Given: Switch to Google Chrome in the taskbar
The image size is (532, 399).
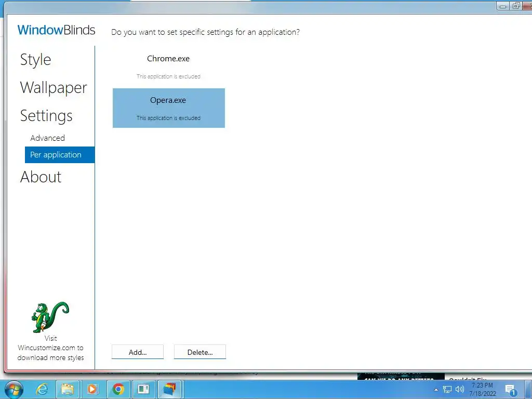Looking at the screenshot, I should pyautogui.click(x=118, y=389).
